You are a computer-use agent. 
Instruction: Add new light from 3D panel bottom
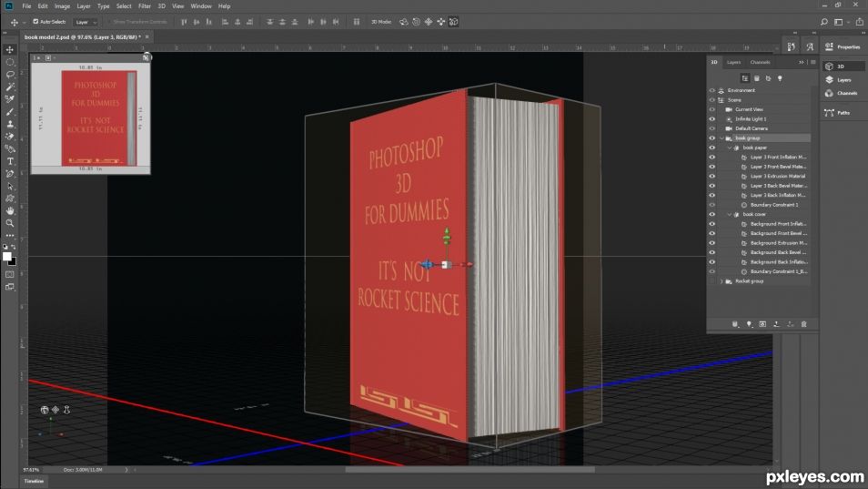(749, 324)
